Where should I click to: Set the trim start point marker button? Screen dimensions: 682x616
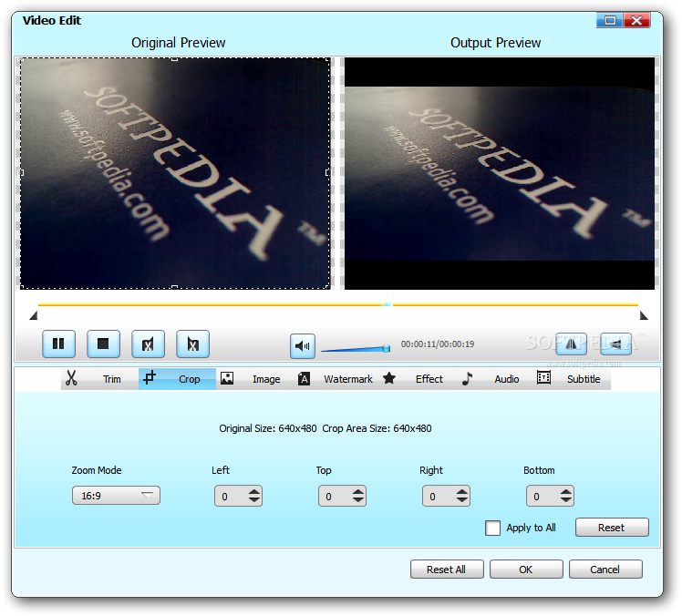(148, 344)
